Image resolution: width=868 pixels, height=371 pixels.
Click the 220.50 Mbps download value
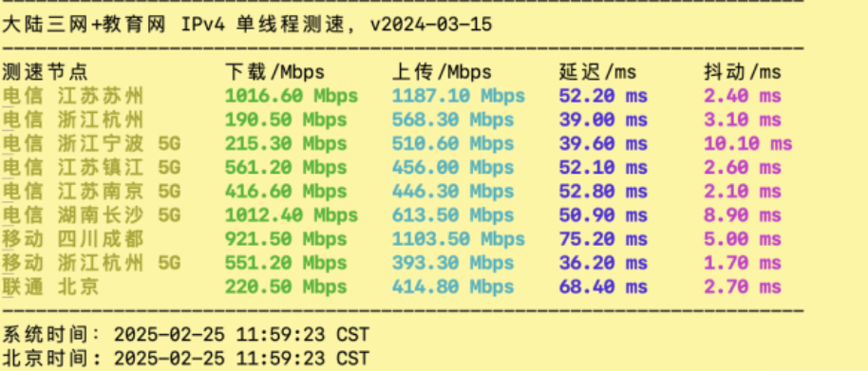click(286, 287)
